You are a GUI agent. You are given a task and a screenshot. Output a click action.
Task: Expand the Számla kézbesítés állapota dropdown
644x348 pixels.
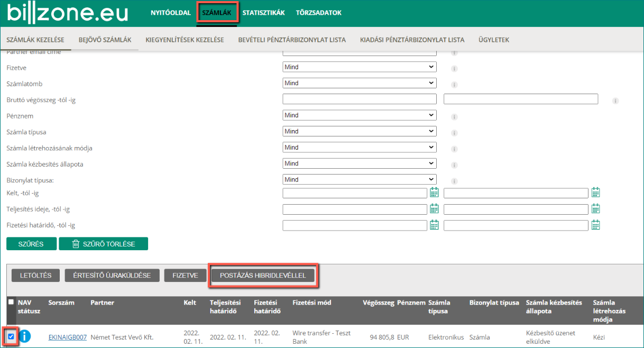tap(360, 163)
